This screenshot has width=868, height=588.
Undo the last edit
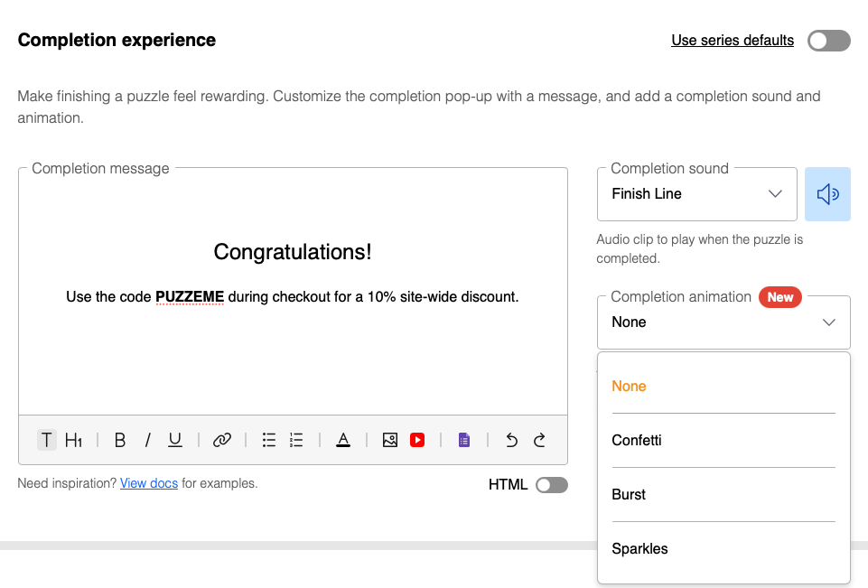tap(511, 440)
